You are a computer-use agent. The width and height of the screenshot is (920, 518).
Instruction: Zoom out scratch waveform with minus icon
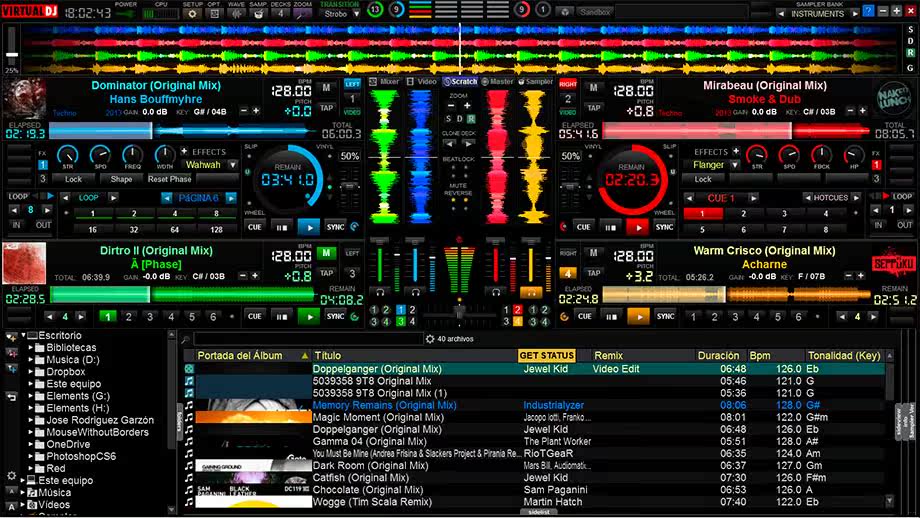tap(451, 106)
